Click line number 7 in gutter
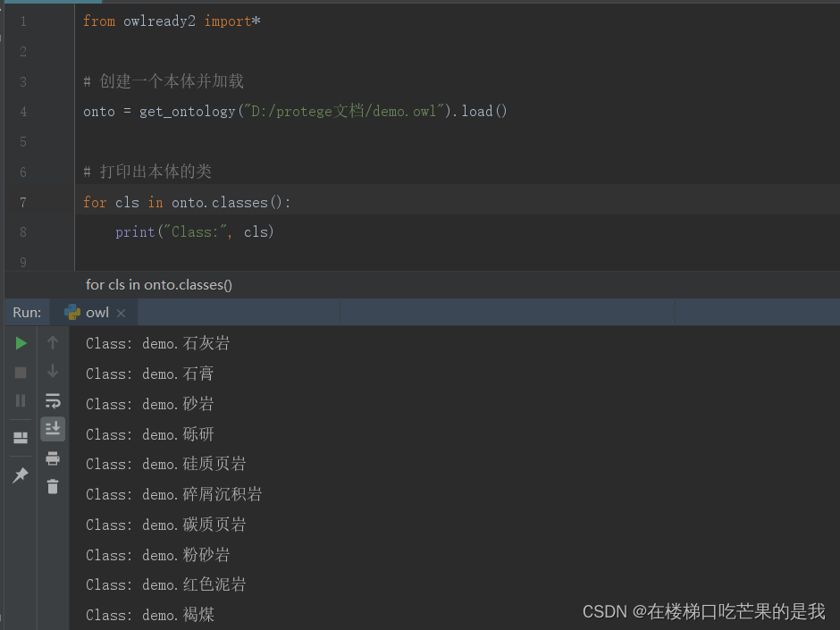840x630 pixels. coord(22,202)
